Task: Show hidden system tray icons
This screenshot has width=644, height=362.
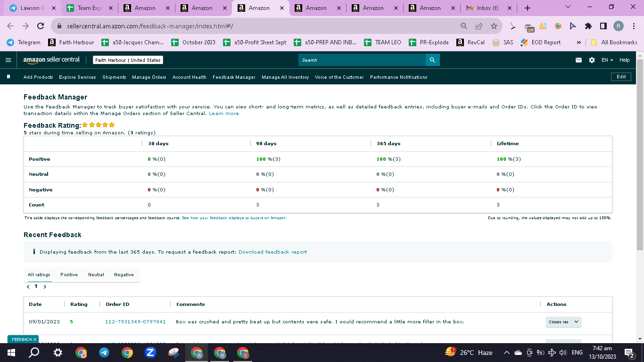Action: [x=507, y=353]
